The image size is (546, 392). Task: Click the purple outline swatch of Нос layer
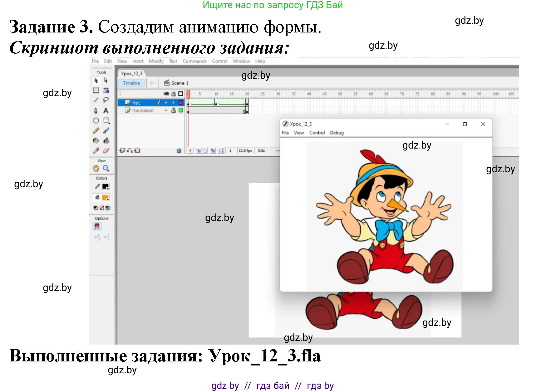coord(181,103)
